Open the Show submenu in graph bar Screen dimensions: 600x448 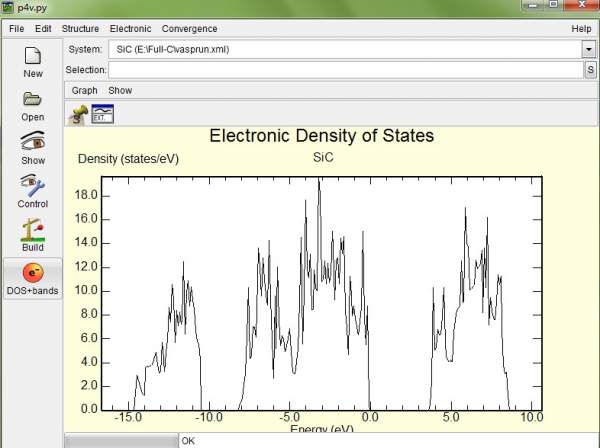click(120, 91)
